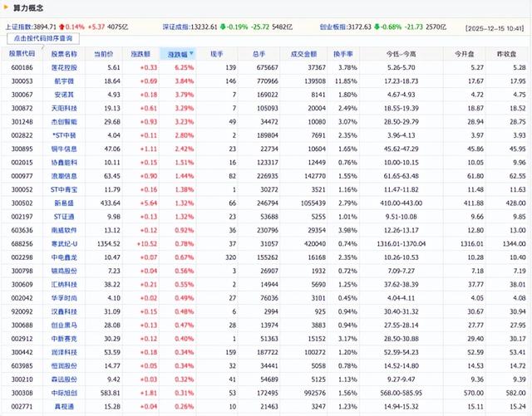Image resolution: width=532 pixels, height=416 pixels.
Task: Open the 森远股份 stock link
Action: tap(64, 379)
